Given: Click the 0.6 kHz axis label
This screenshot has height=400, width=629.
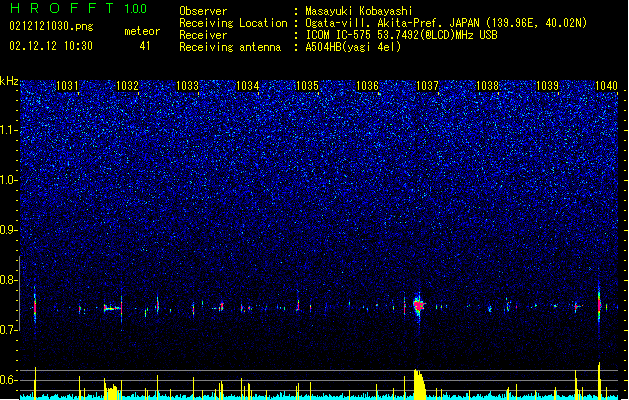Looking at the screenshot, I should [9, 380].
